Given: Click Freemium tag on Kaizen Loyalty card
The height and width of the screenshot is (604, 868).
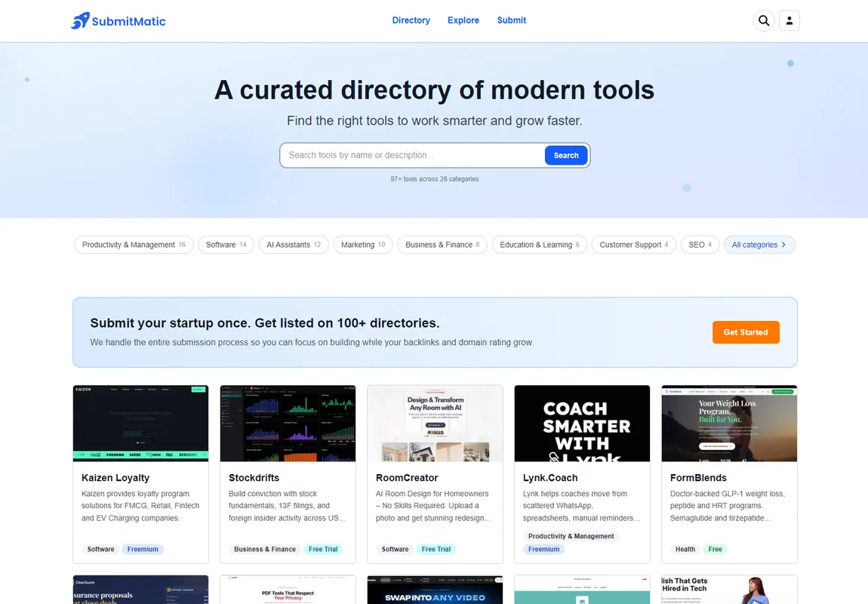Looking at the screenshot, I should click(143, 549).
